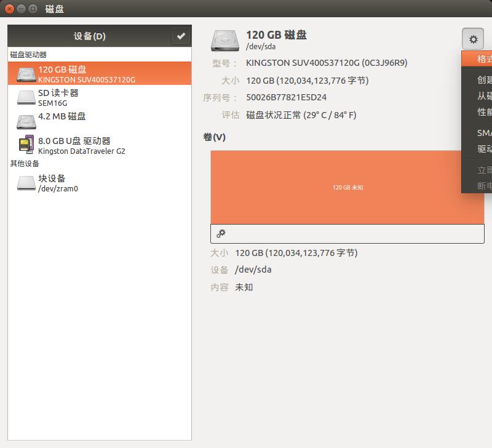Select the 4.2 MB 磁盘 device
492x448 pixels.
[x=100, y=121]
